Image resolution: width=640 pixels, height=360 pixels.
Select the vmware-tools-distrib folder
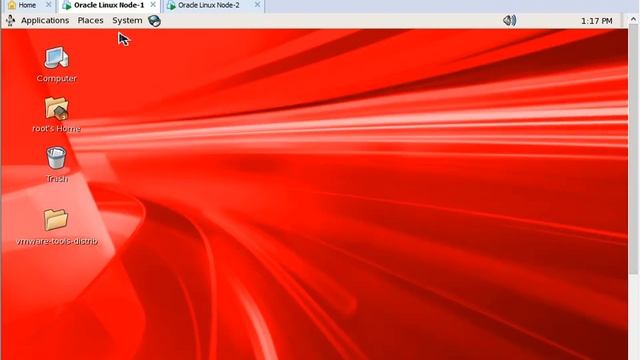(56, 220)
